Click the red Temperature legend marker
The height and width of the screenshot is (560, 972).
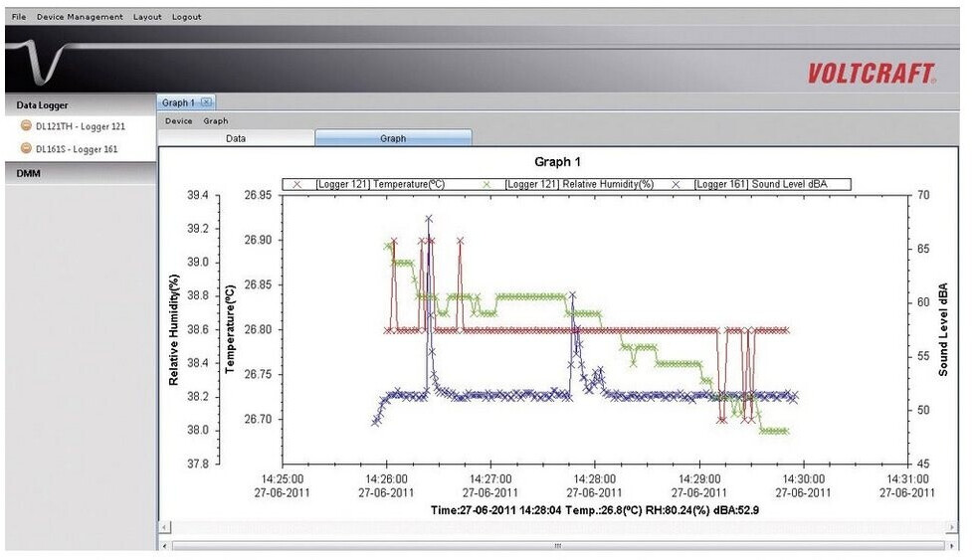pos(297,184)
